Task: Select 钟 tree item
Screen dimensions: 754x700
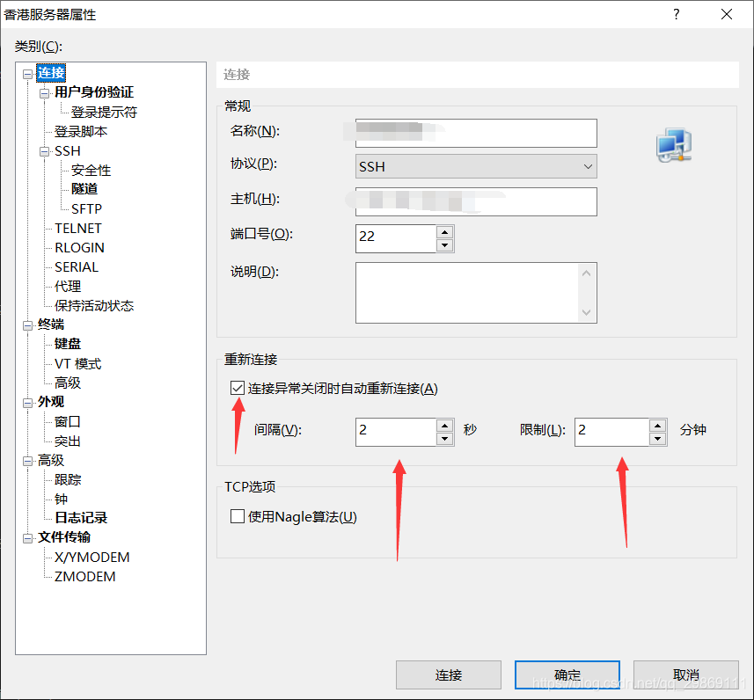Action: [61, 499]
